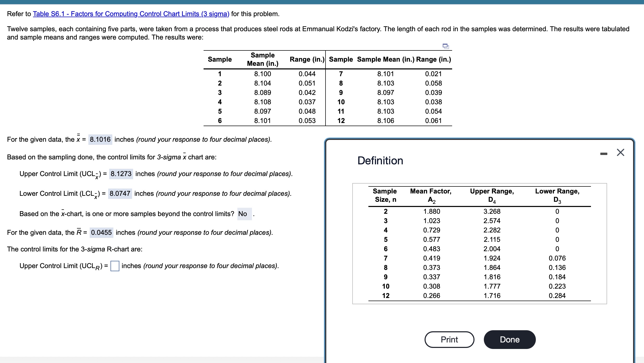Click the Definition heading text
The image size is (644, 363).
(380, 160)
